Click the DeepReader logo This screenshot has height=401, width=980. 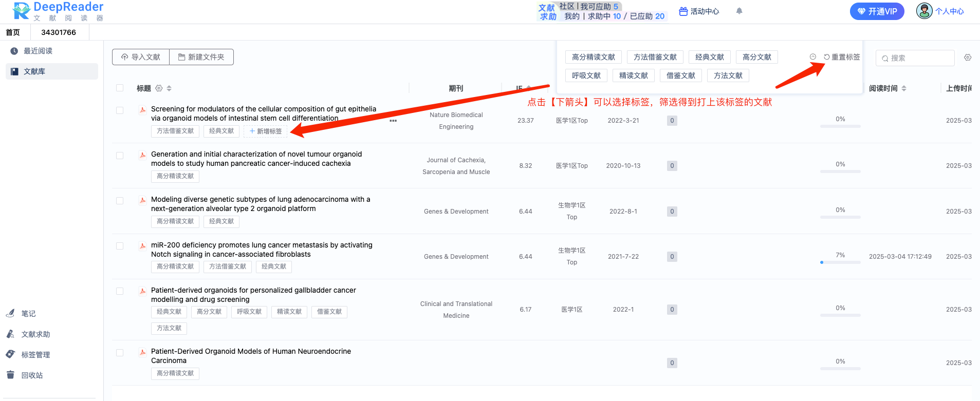[x=58, y=11]
